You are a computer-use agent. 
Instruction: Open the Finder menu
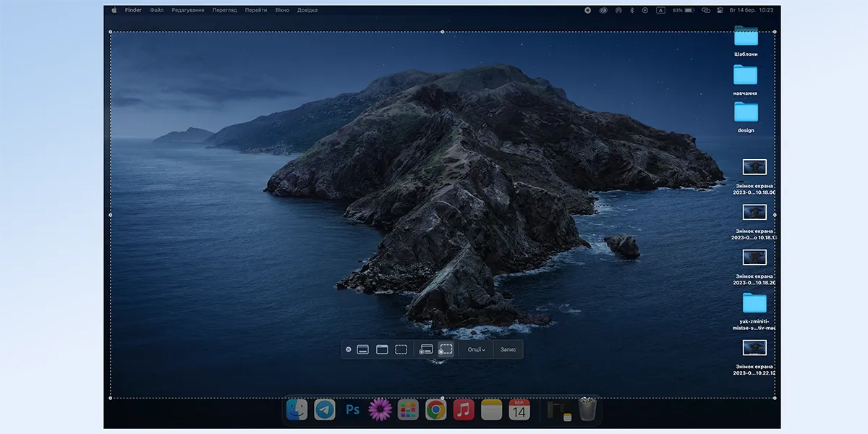pyautogui.click(x=133, y=10)
